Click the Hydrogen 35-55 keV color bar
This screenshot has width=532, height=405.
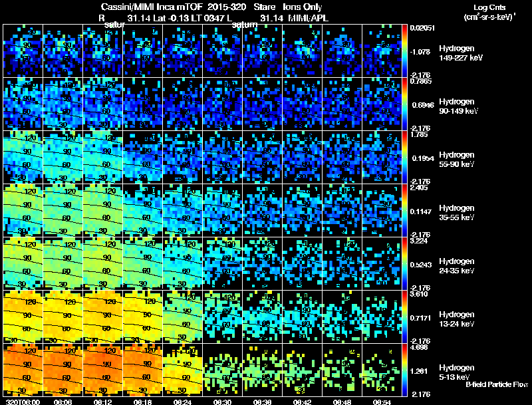[x=404, y=210]
